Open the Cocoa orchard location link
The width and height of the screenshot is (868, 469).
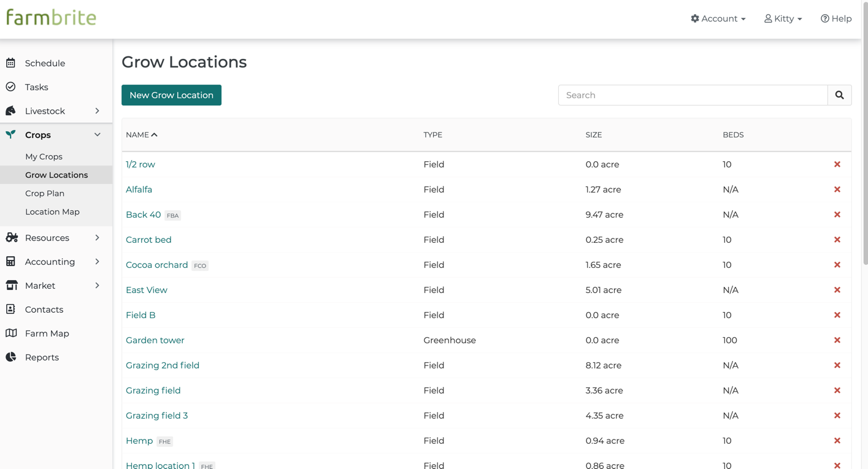coord(157,265)
